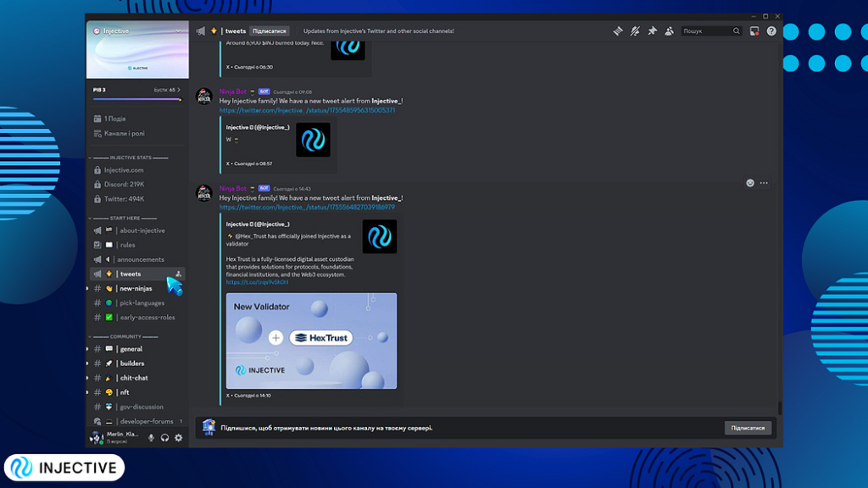Open user settings gear icon
This screenshot has width=868, height=488.
point(178,438)
